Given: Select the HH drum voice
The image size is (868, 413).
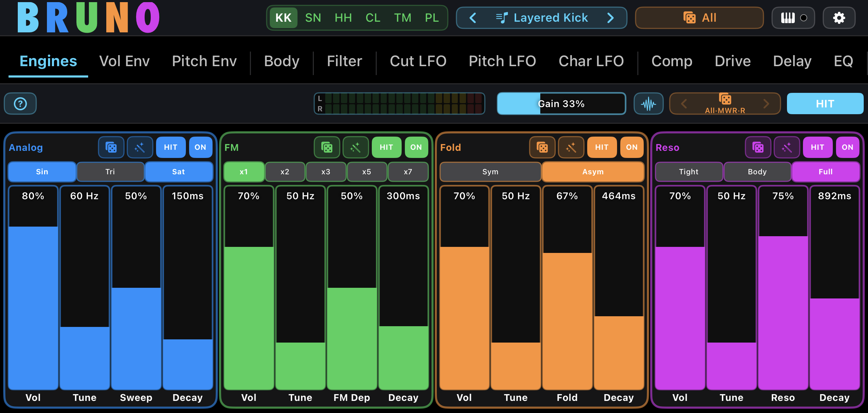Looking at the screenshot, I should [x=343, y=18].
